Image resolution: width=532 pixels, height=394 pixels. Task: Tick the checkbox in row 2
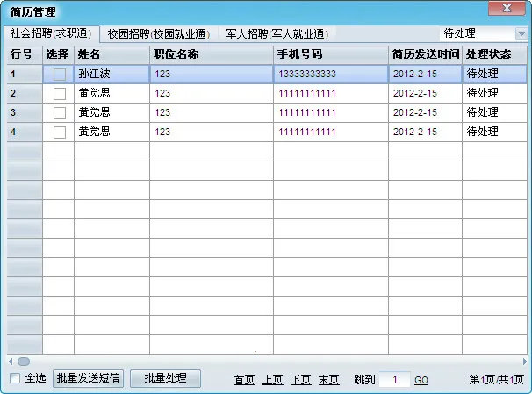(x=59, y=94)
